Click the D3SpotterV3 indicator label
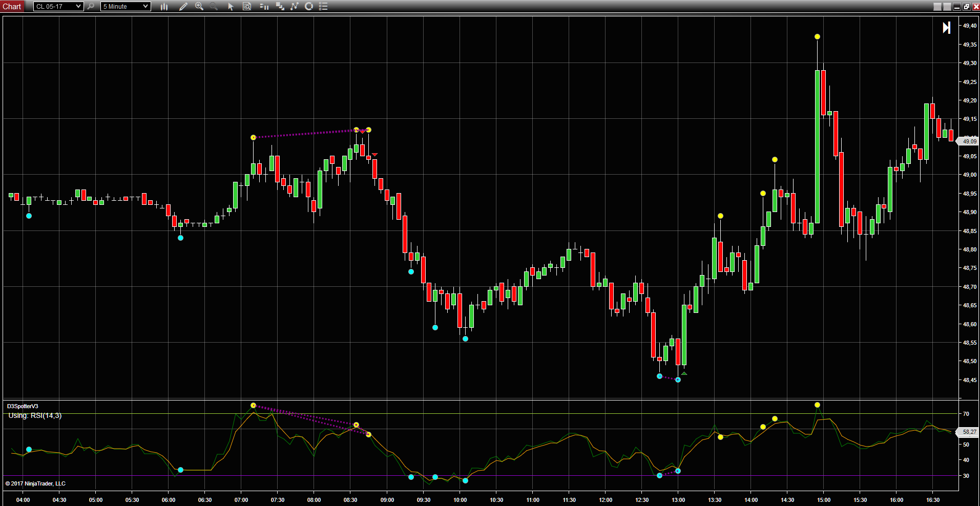This screenshot has height=506, width=980. pyautogui.click(x=23, y=406)
